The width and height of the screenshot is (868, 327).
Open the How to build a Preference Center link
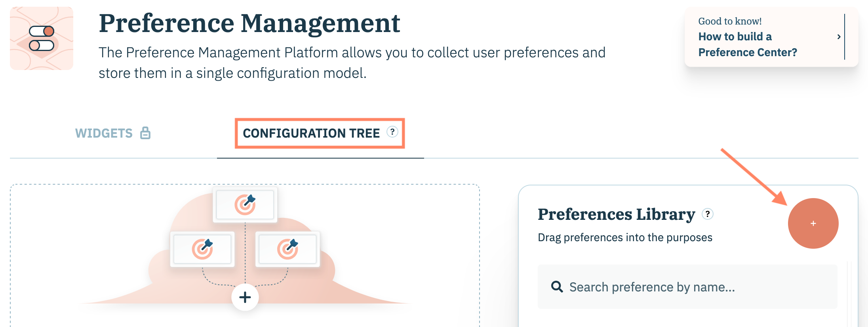coord(747,44)
